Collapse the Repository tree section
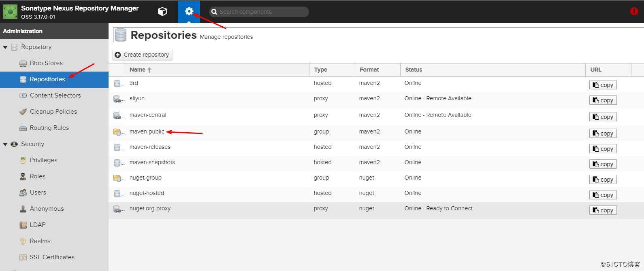This screenshot has height=271, width=644. (5, 47)
